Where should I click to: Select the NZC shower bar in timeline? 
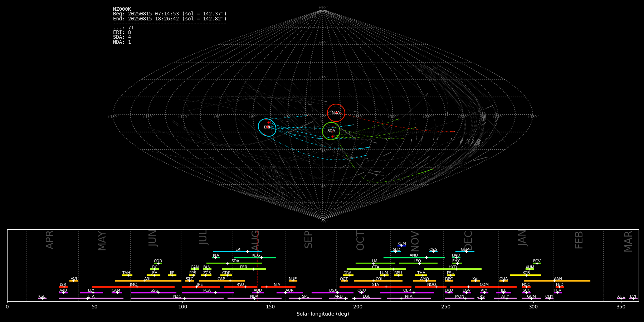pos(177,298)
